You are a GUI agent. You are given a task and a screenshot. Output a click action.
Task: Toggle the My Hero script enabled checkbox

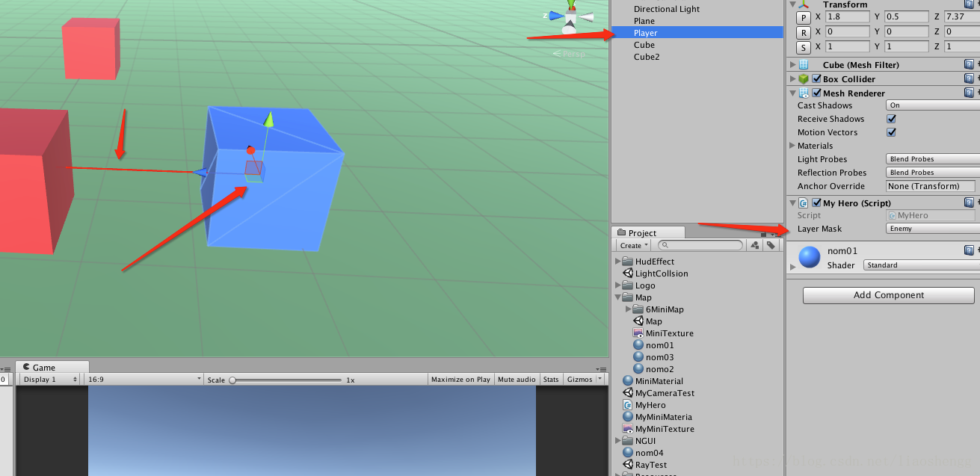(x=816, y=203)
